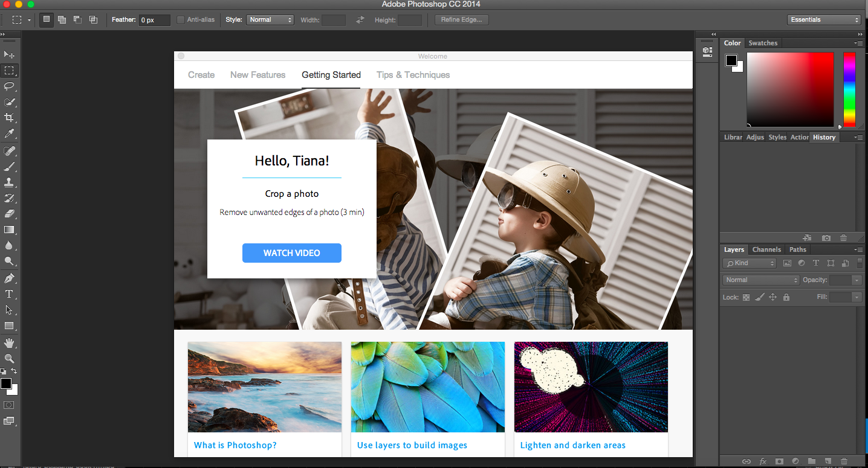Image resolution: width=868 pixels, height=468 pixels.
Task: Open the Tips & Techniques tab
Action: click(x=413, y=75)
